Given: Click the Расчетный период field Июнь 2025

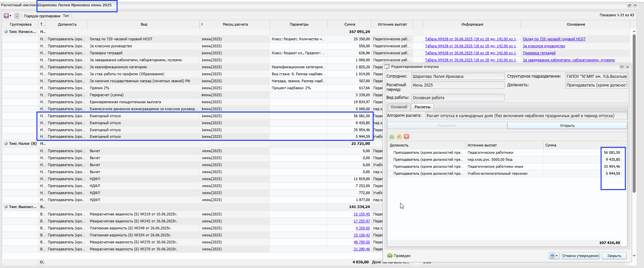Looking at the screenshot, I should (x=458, y=85).
